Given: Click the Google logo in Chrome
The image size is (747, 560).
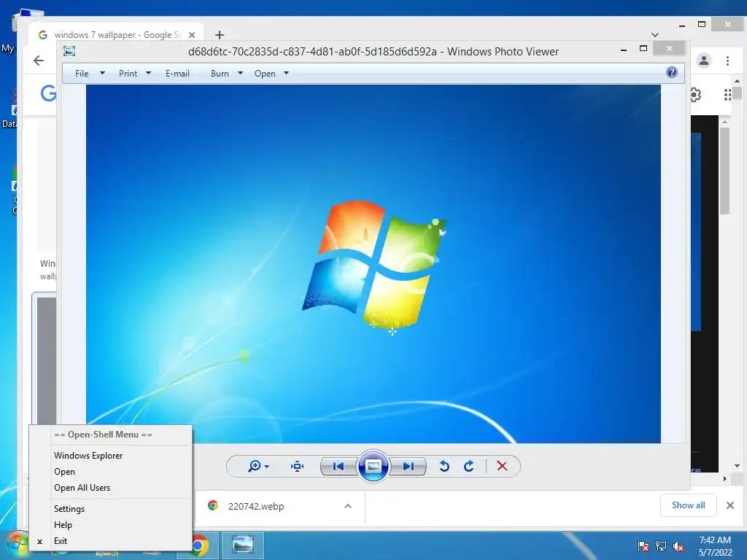Looking at the screenshot, I should 48,93.
